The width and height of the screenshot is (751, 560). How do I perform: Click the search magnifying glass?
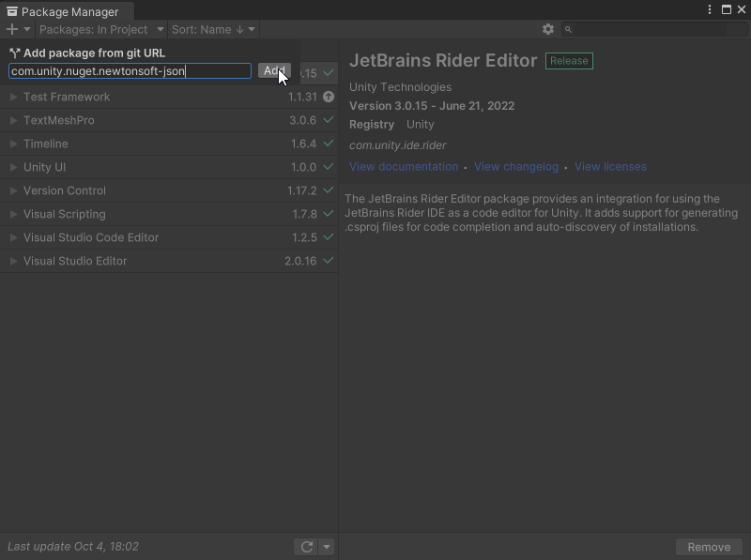(568, 29)
